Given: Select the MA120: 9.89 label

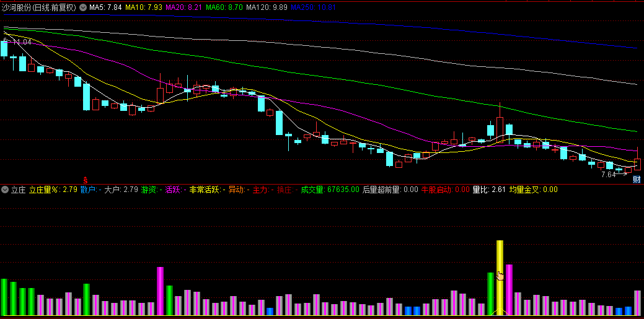Looking at the screenshot, I should [267, 7].
